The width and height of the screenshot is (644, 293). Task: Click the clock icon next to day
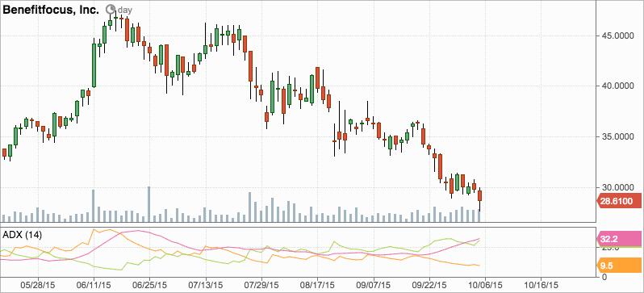click(x=110, y=10)
